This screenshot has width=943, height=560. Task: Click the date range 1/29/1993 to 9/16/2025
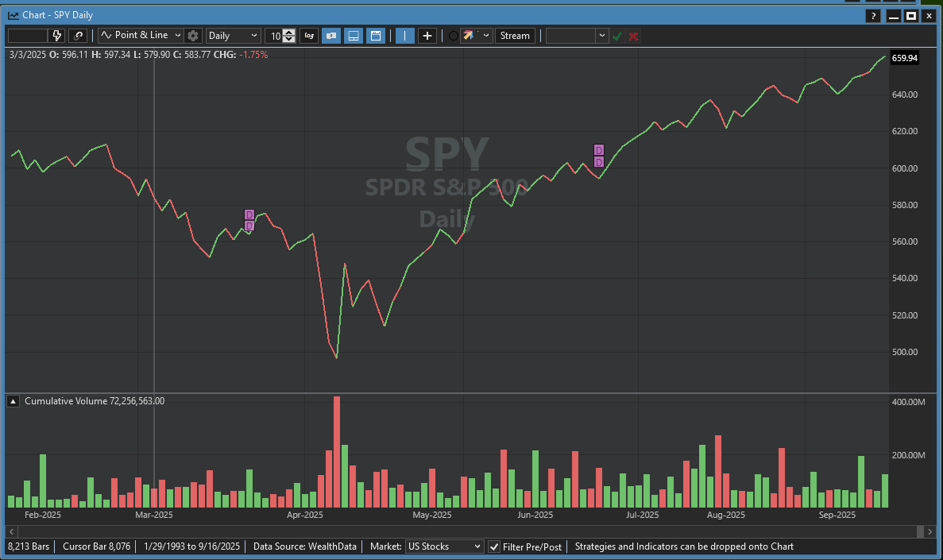point(191,546)
